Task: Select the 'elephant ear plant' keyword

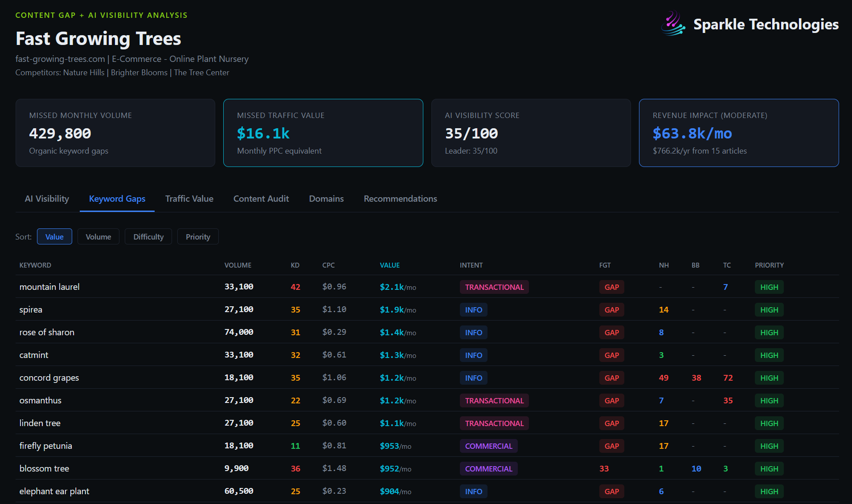Action: [54, 491]
